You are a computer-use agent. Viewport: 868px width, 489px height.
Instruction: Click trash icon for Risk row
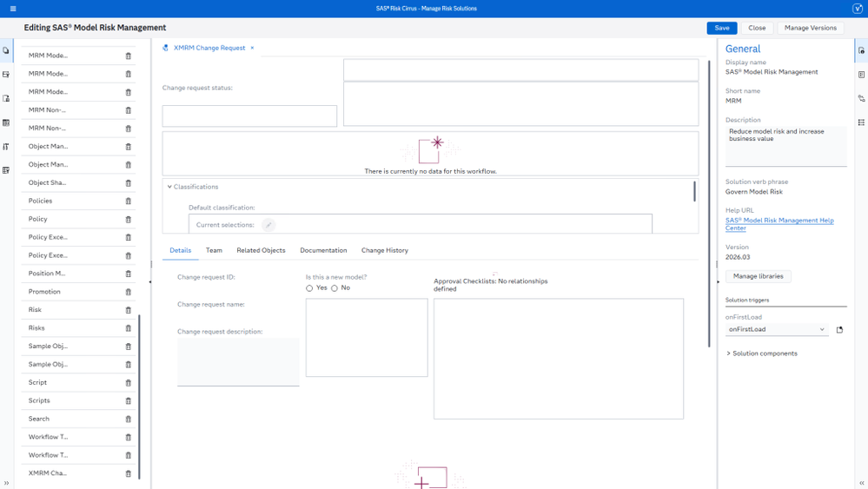[128, 310]
